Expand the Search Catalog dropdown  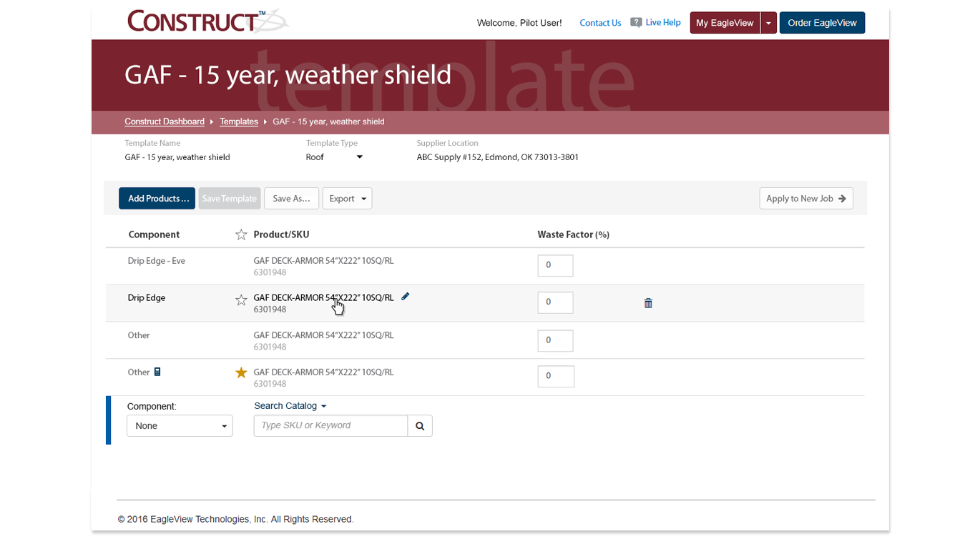coord(290,406)
